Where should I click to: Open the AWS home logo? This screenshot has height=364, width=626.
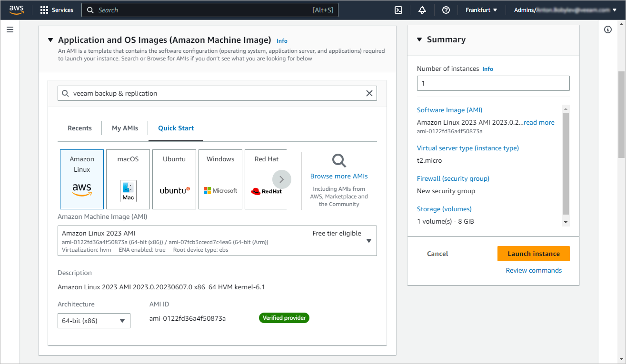[16, 10]
